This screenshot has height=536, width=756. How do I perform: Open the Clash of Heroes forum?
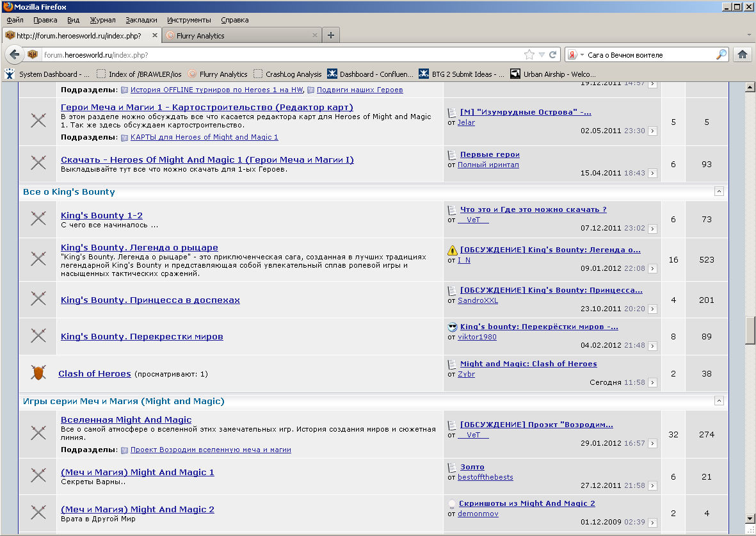[x=95, y=373]
